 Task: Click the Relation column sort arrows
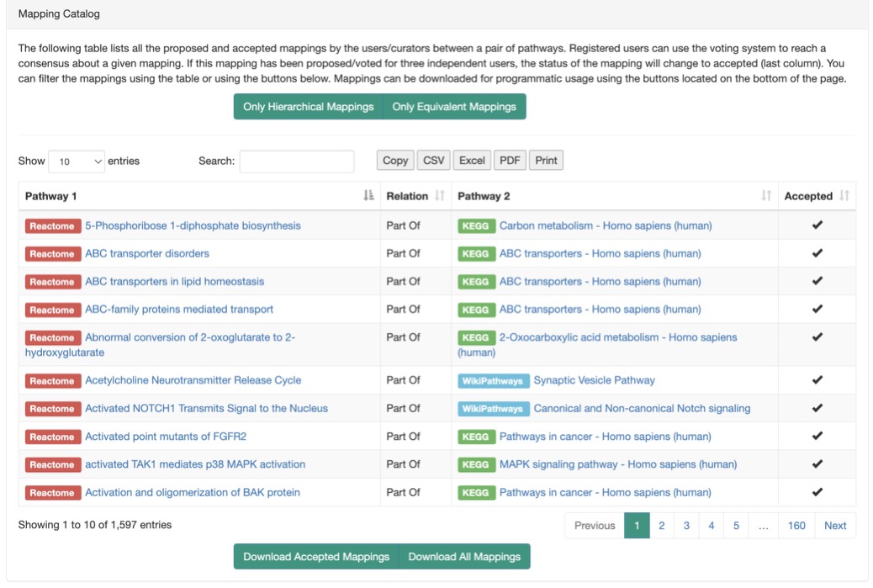[x=440, y=195]
